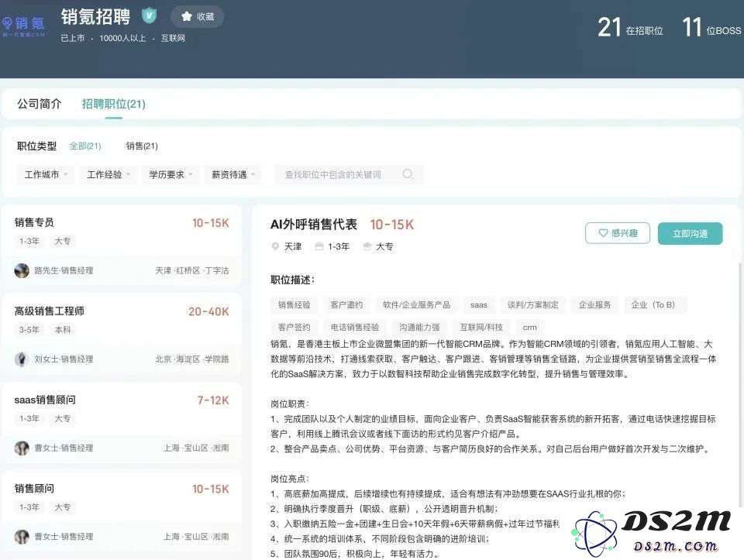Click the 沟通能力强 tag
Image resolution: width=744 pixels, height=560 pixels.
click(x=419, y=327)
